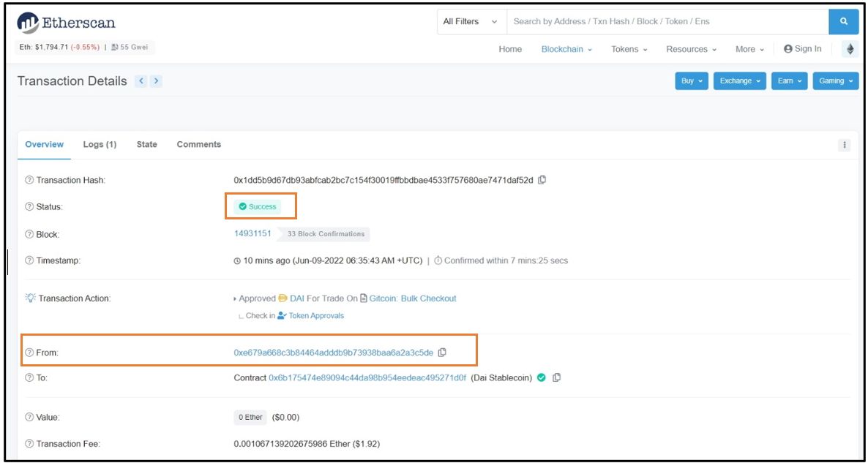Copy the transaction hash to clipboard
Screen dimensions: 868x463
pos(542,180)
